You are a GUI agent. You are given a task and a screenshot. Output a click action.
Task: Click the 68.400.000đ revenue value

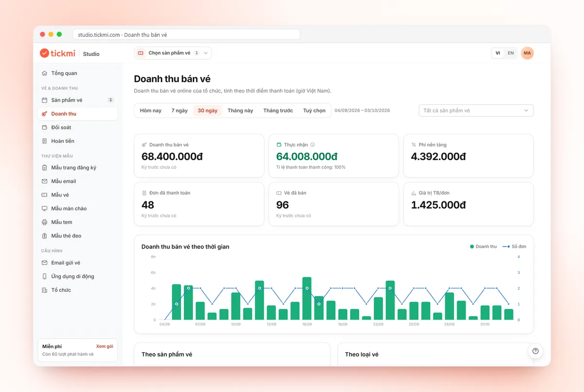tap(172, 156)
